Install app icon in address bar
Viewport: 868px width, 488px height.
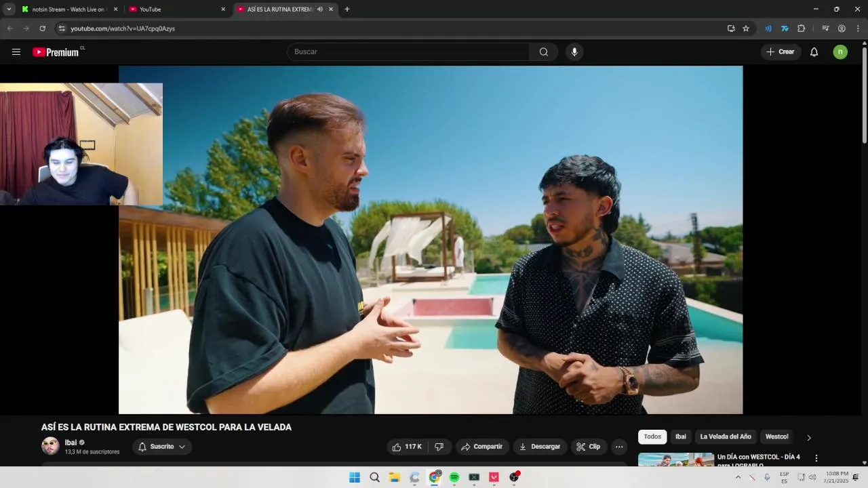click(x=731, y=28)
